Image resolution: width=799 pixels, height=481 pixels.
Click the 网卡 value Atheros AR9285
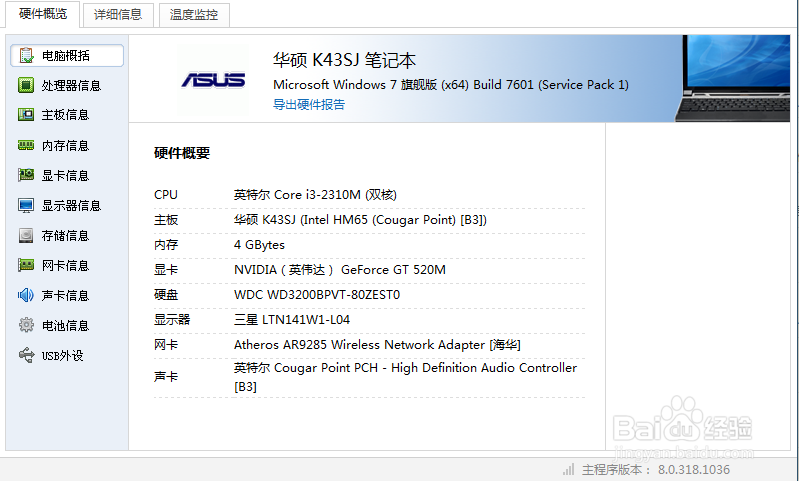click(377, 344)
